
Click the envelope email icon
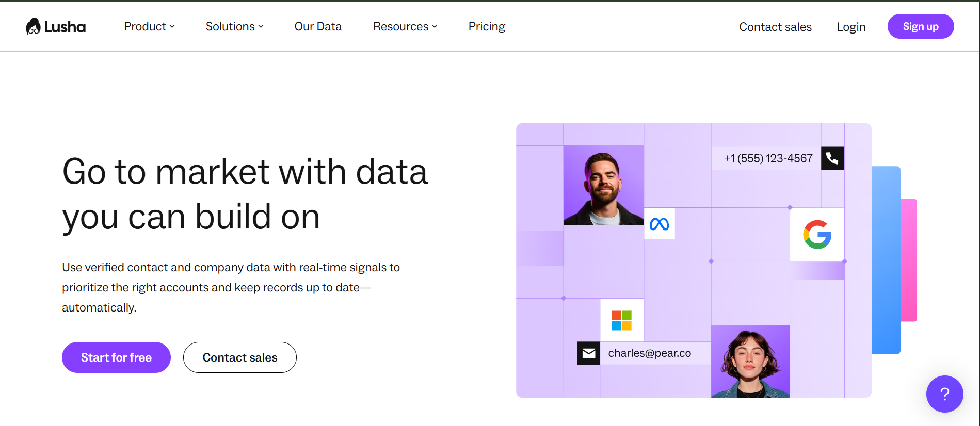588,353
